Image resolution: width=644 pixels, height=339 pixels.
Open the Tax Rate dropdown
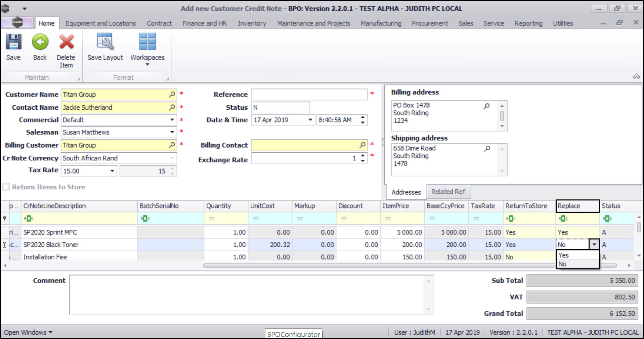click(112, 171)
